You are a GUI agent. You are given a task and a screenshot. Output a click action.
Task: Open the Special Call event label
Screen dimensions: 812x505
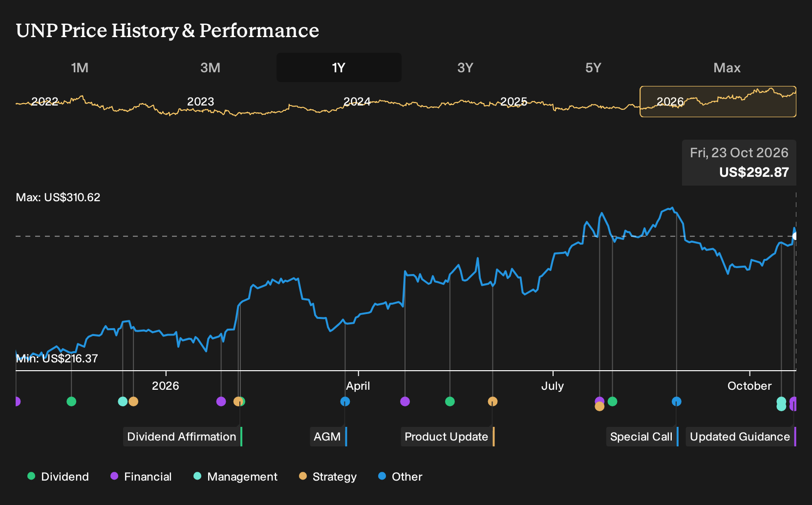click(x=642, y=437)
